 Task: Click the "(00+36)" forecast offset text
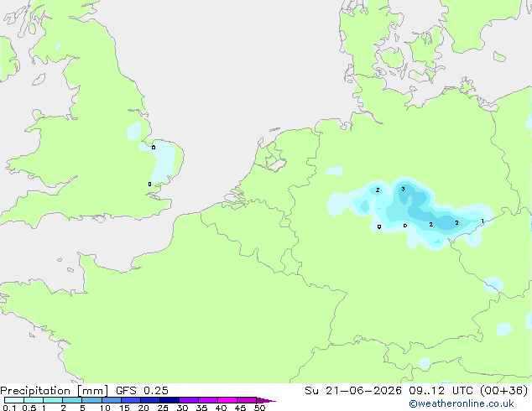503,391
